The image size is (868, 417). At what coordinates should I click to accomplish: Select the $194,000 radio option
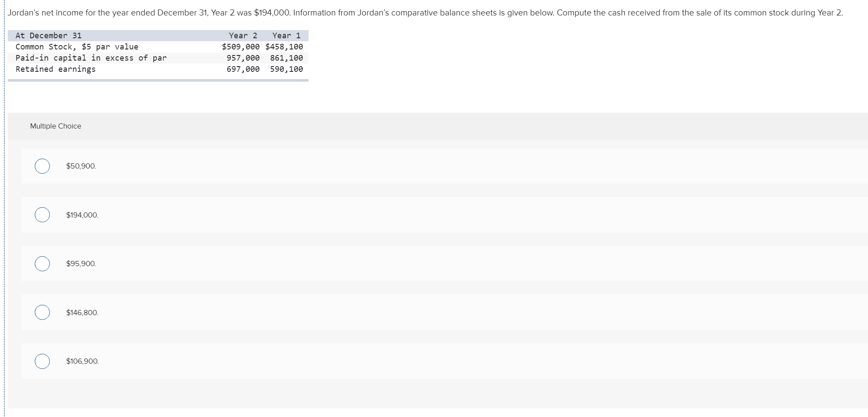[42, 215]
